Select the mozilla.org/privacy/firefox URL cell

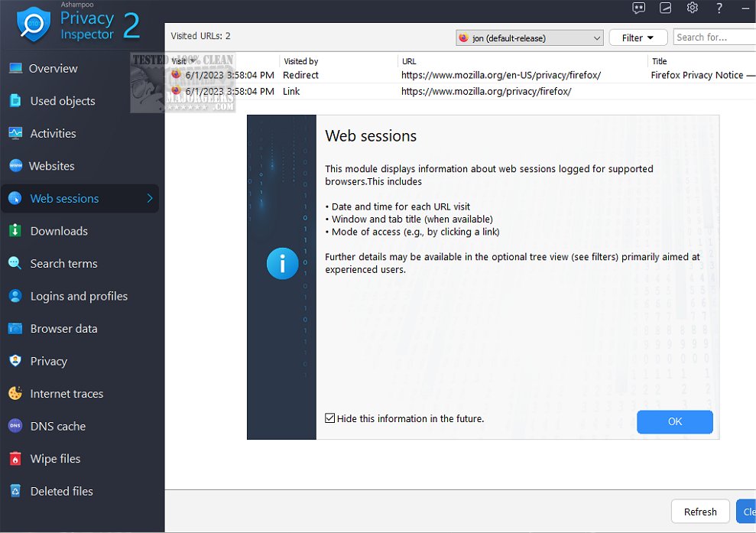(486, 91)
